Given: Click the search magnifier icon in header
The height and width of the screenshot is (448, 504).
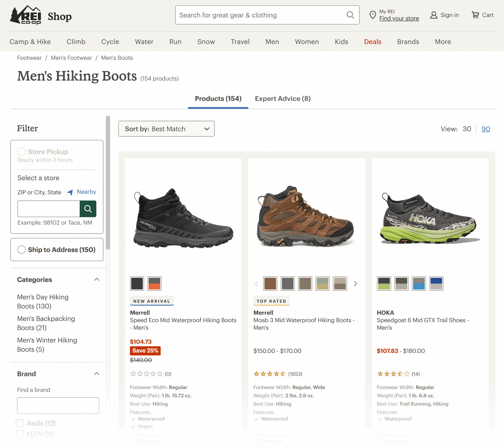Looking at the screenshot, I should (x=350, y=15).
